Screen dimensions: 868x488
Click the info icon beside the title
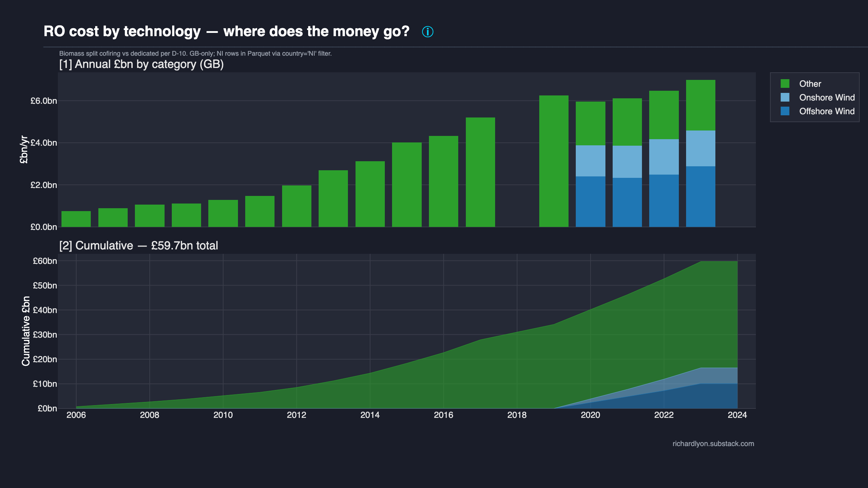427,32
